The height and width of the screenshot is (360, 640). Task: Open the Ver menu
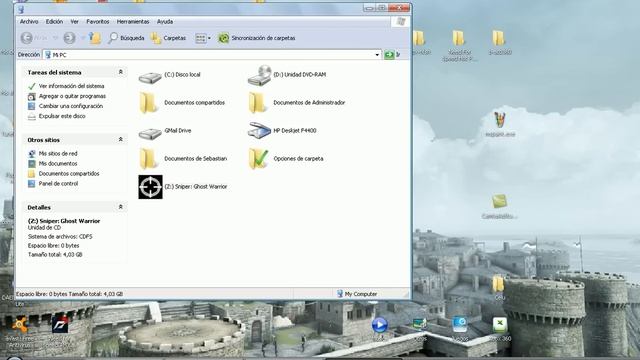pos(74,22)
